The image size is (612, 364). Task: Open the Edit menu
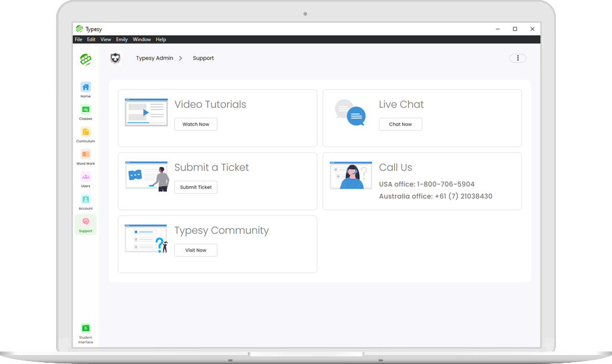(91, 39)
